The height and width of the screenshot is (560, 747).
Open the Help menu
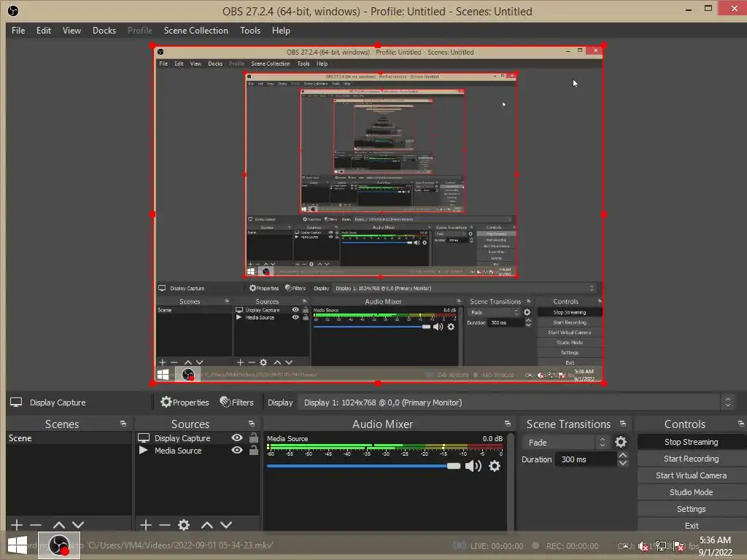click(281, 31)
